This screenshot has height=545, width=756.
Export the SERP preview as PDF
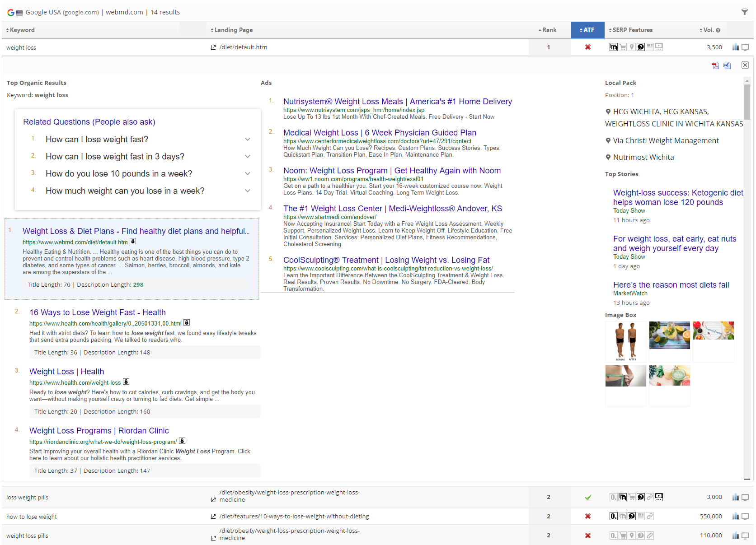coord(715,65)
